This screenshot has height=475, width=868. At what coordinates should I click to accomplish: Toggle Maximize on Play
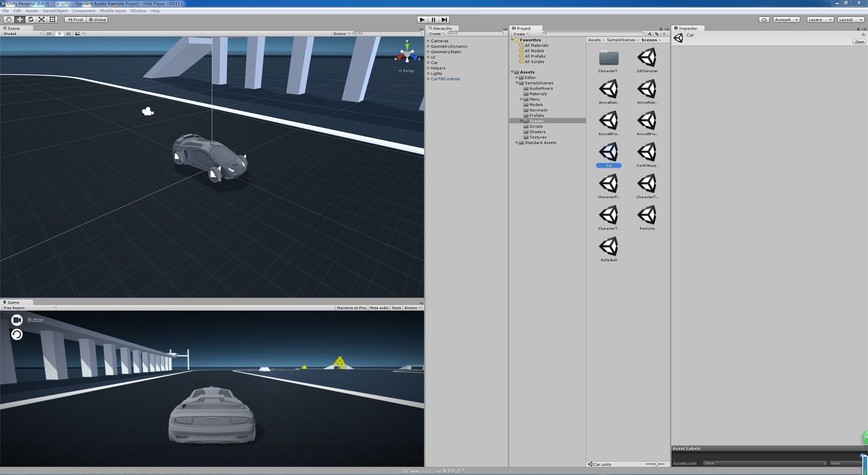click(x=352, y=308)
